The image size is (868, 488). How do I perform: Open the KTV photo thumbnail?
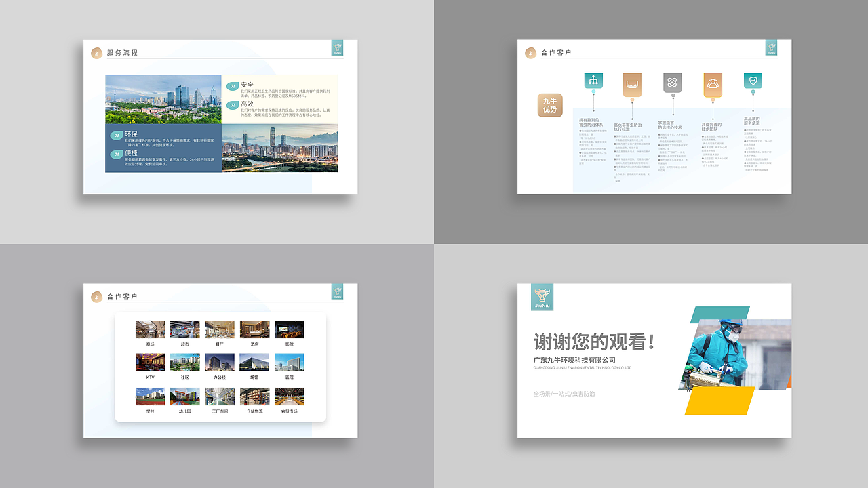[x=150, y=362]
